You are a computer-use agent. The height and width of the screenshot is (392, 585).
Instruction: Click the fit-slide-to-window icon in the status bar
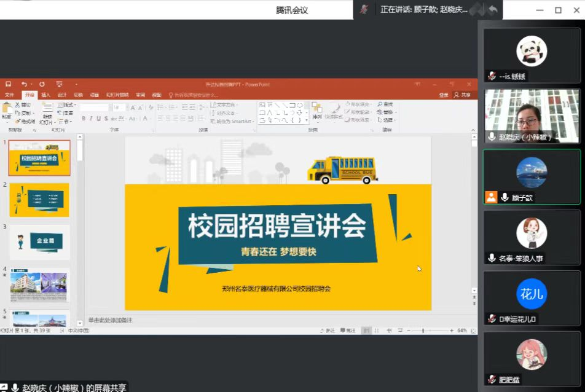pyautogui.click(x=472, y=331)
